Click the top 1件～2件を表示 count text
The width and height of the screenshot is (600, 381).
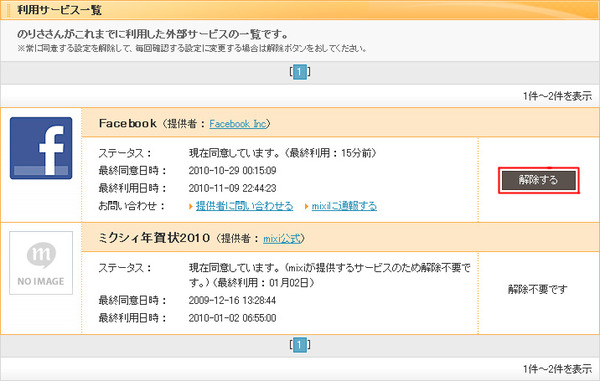click(x=558, y=96)
